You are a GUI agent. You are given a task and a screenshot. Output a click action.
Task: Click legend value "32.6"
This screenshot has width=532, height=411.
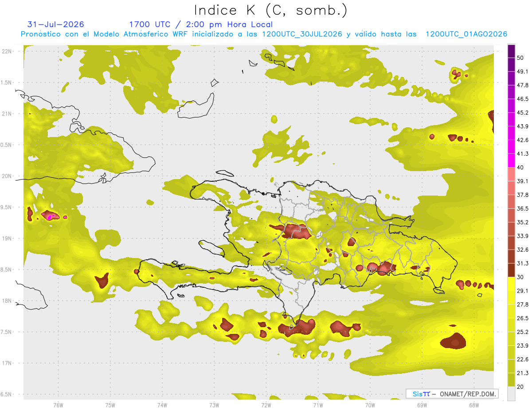point(522,250)
